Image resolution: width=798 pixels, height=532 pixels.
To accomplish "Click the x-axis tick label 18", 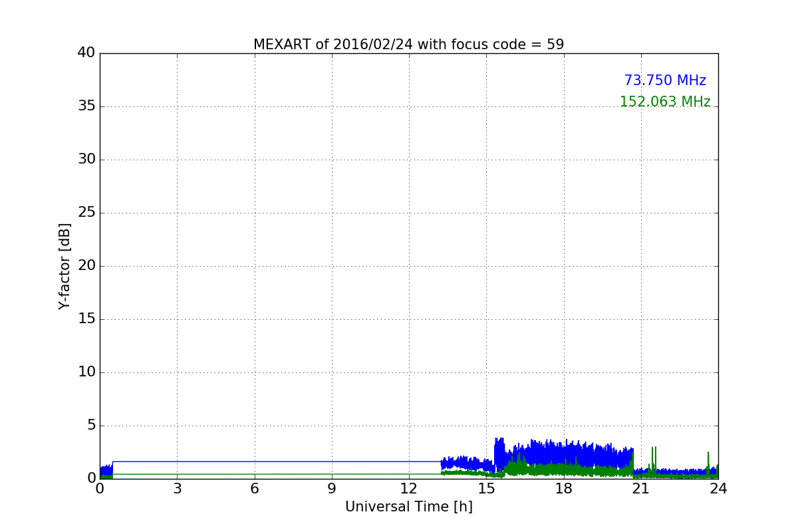I will (x=564, y=489).
